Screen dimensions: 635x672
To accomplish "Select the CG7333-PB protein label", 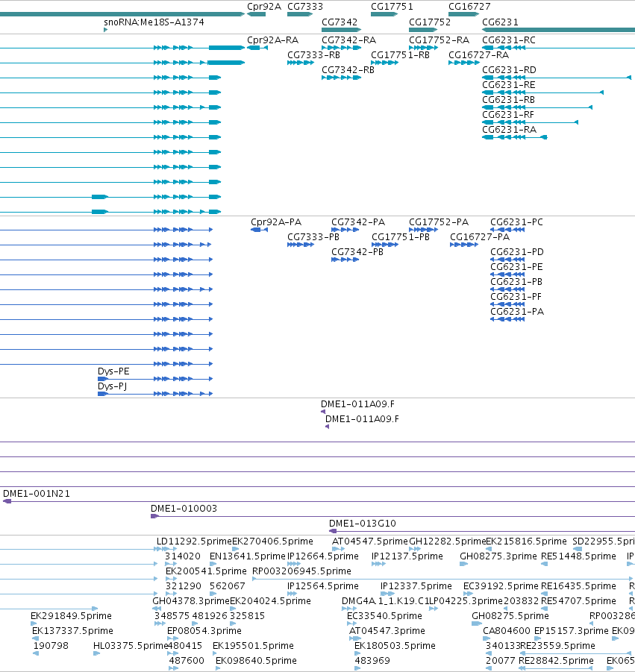I will (x=313, y=237).
